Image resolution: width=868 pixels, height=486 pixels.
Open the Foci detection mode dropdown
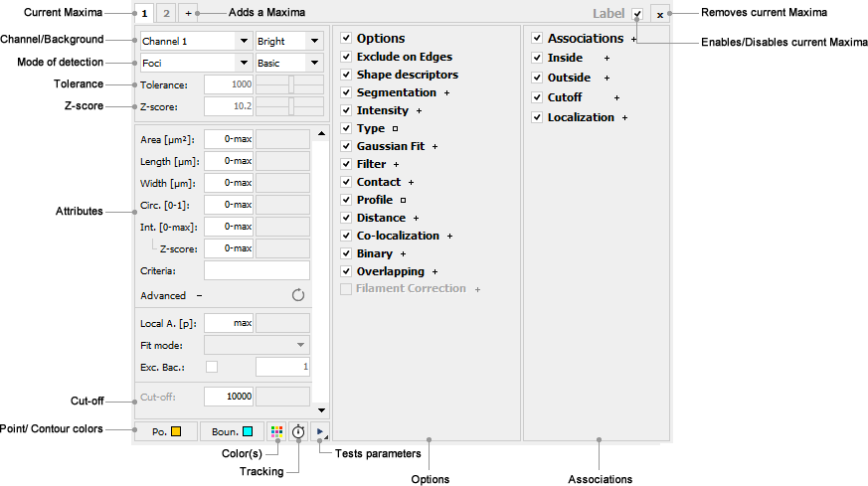point(194,63)
